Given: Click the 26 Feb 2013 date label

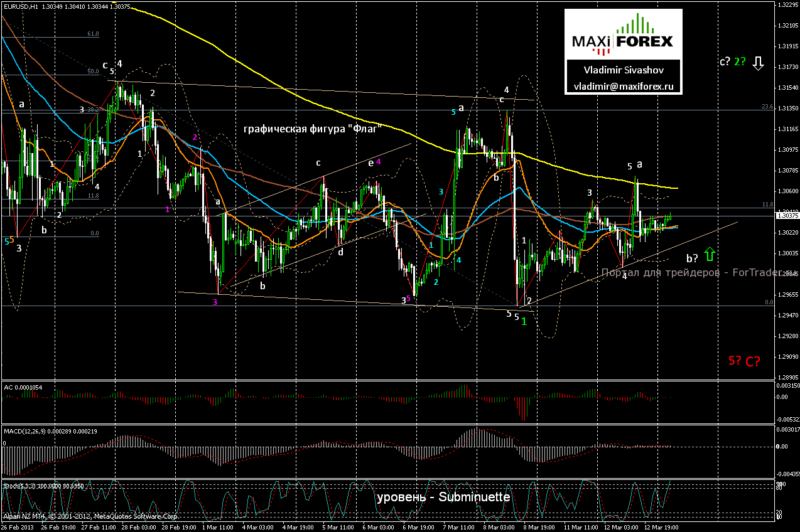Looking at the screenshot, I should pyautogui.click(x=18, y=528).
